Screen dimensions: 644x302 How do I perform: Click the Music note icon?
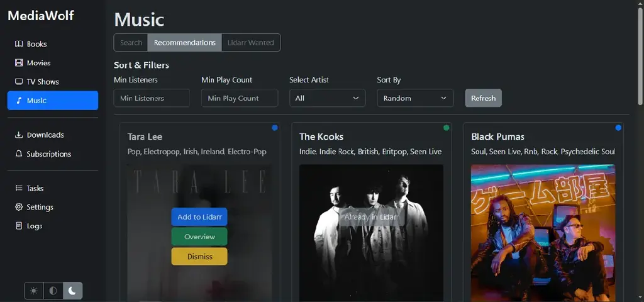tap(19, 101)
